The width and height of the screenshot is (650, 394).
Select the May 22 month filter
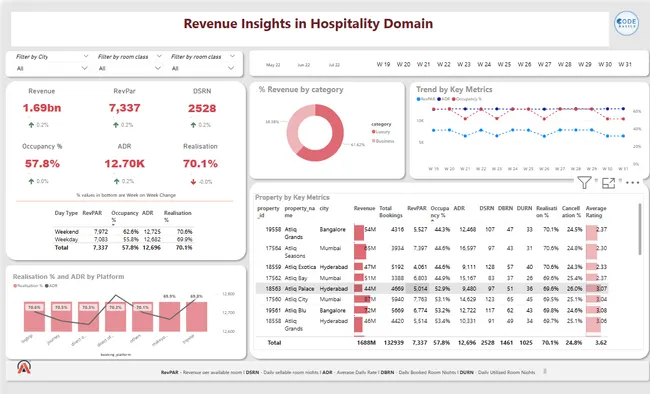pos(273,65)
